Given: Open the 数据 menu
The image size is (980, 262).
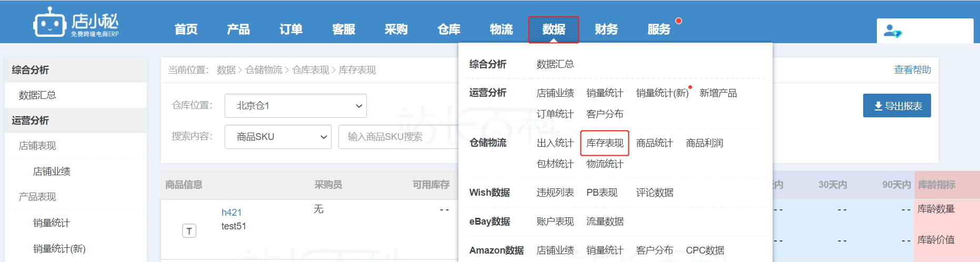Looking at the screenshot, I should click(x=554, y=29).
